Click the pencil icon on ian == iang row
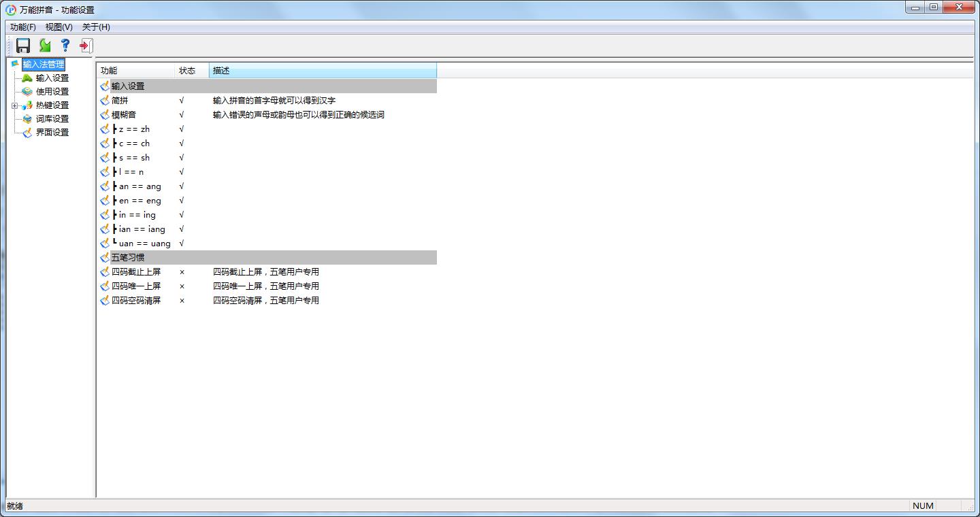This screenshot has height=517, width=980. coord(105,229)
